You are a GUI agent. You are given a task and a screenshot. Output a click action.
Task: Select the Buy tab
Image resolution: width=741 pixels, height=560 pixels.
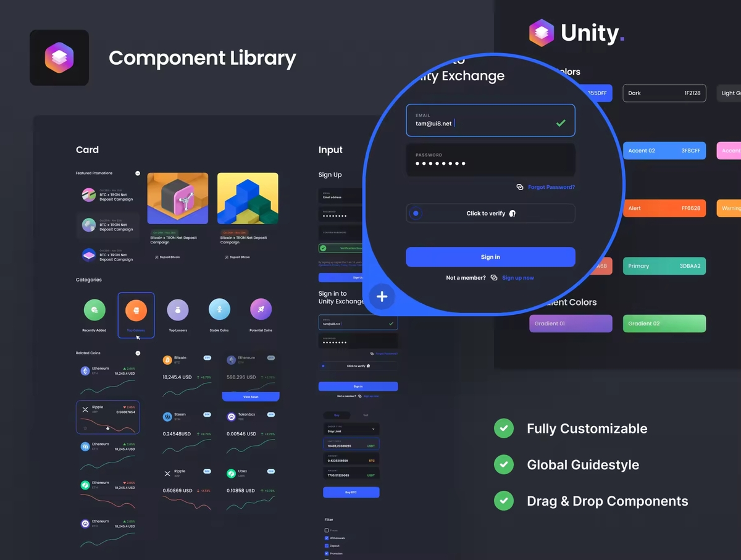point(337,416)
